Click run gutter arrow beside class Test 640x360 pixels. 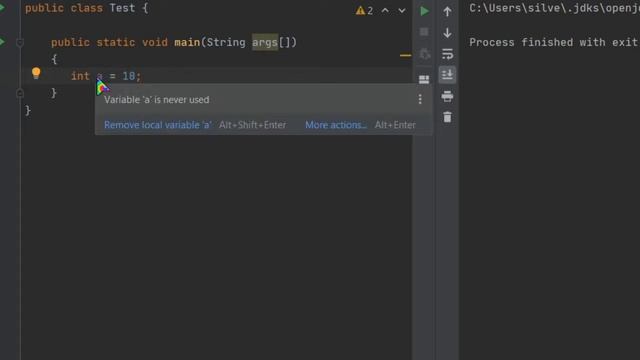(2, 7)
